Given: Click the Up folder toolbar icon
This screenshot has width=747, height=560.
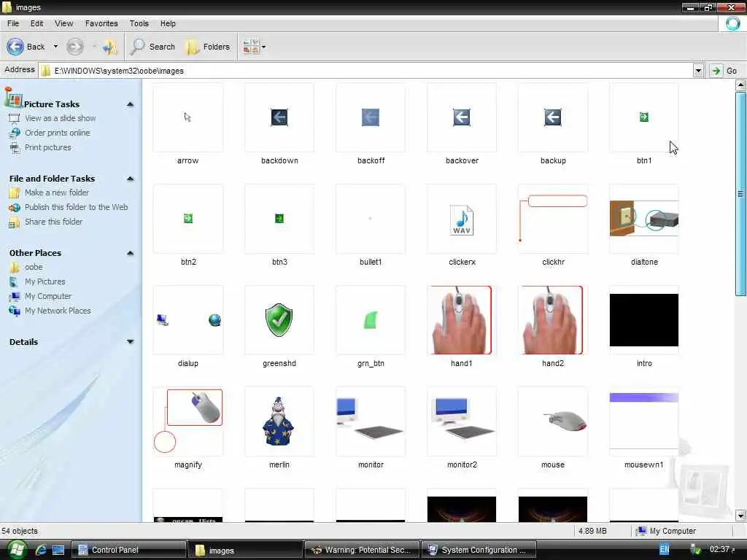Looking at the screenshot, I should point(109,47).
